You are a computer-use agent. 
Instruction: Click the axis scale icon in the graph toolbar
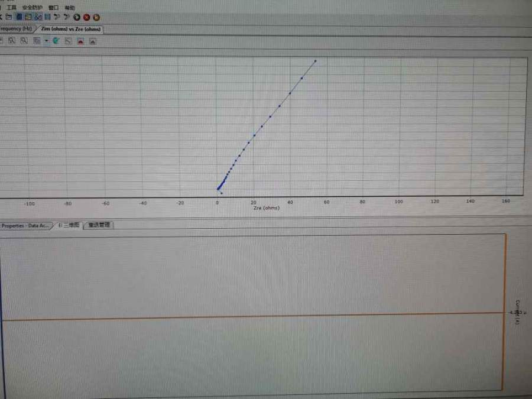68,41
